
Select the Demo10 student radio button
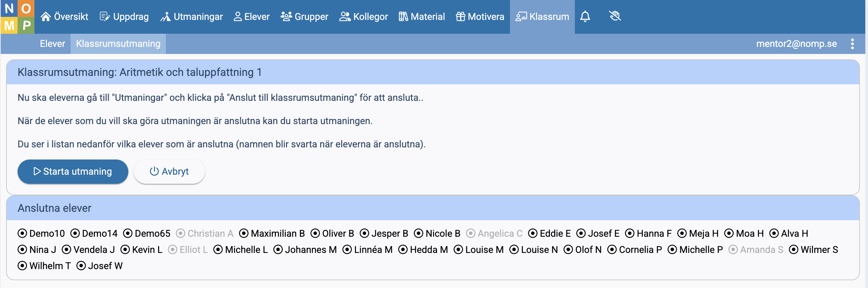(22, 233)
